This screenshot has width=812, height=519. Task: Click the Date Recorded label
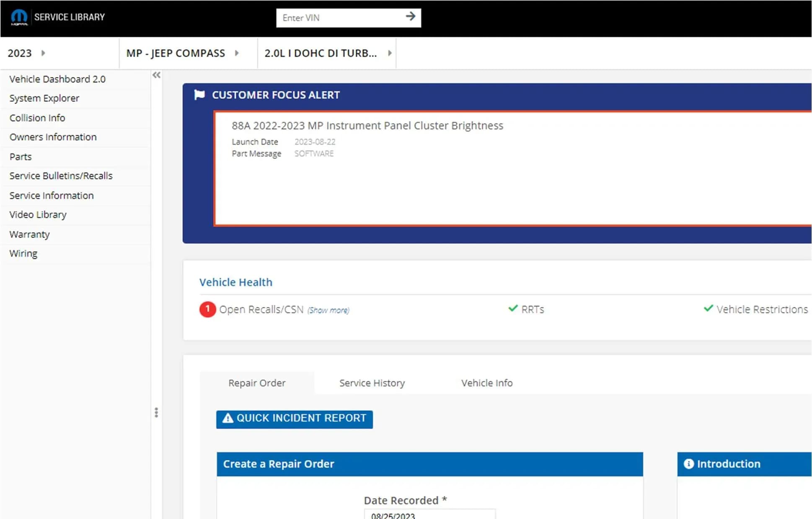[406, 501]
